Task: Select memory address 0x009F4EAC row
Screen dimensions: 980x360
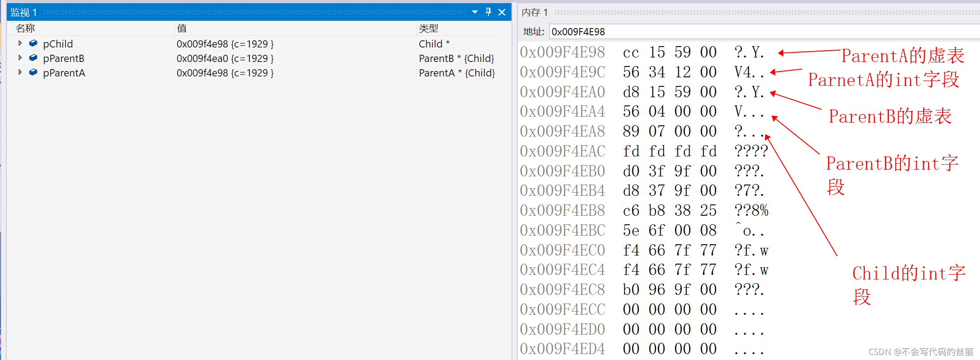Action: coord(644,151)
